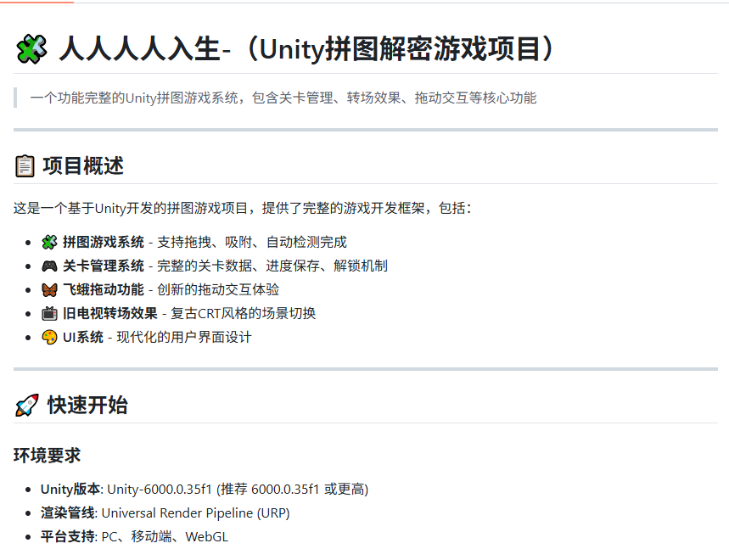The image size is (729, 560).
Task: Click bold text 关卡管理系统
Action: [x=104, y=266]
